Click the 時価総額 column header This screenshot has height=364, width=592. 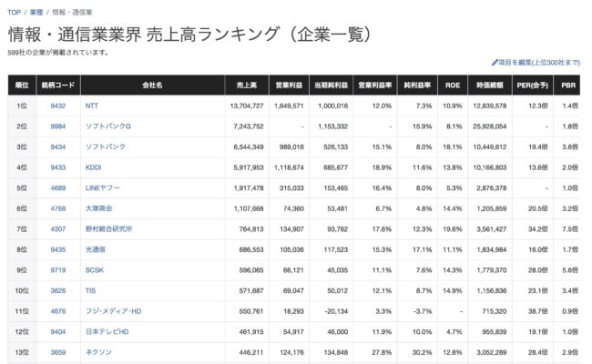(492, 86)
